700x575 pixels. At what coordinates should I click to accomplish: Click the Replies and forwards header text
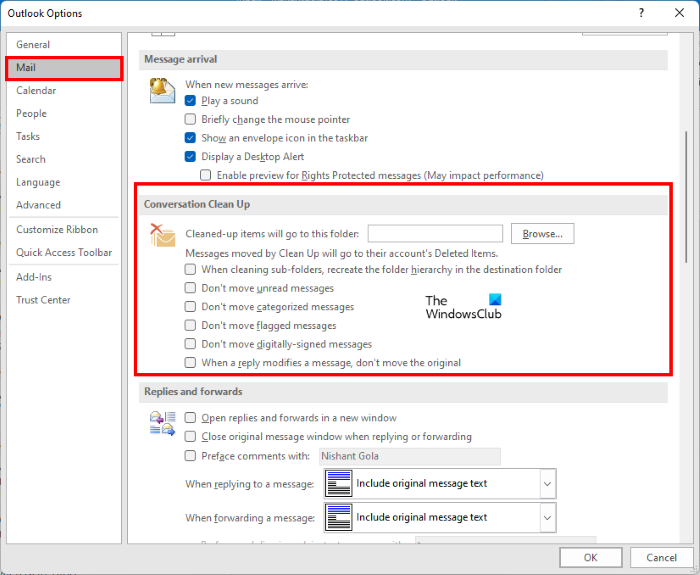point(193,392)
